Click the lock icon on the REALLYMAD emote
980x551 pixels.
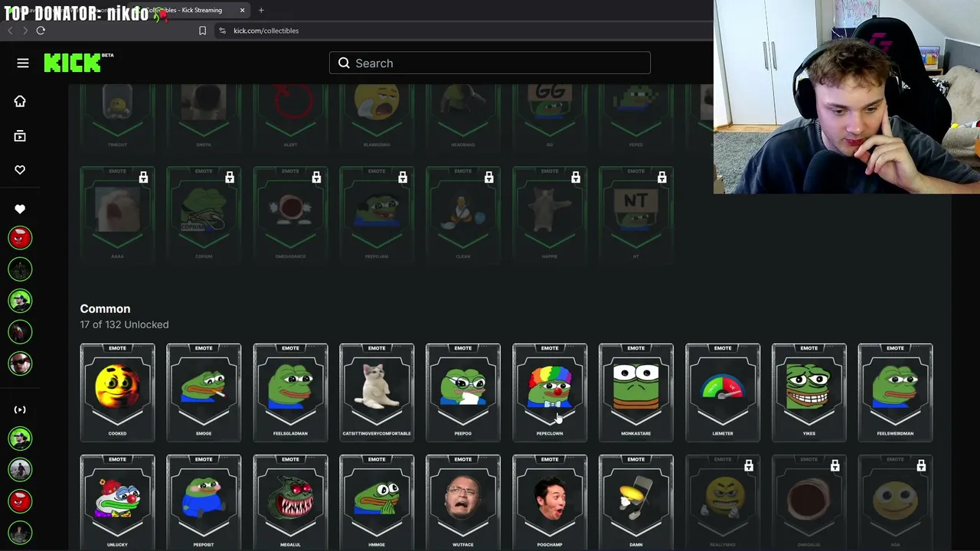point(749,465)
